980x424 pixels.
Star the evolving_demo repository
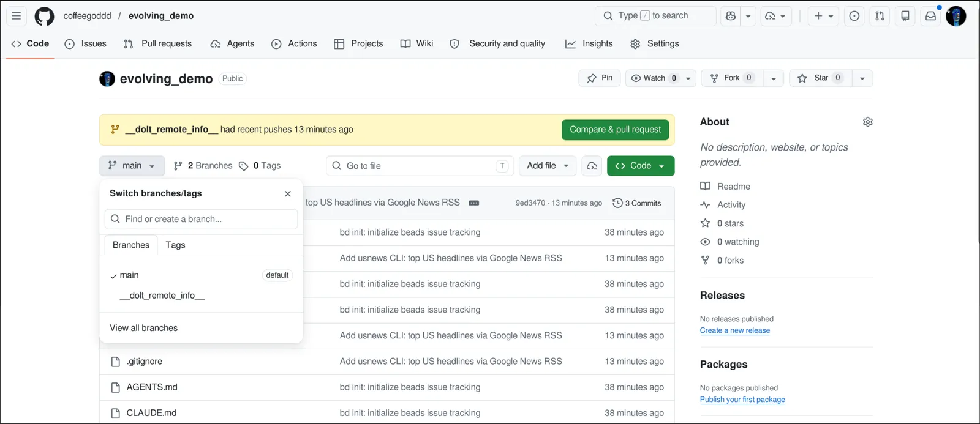[821, 78]
